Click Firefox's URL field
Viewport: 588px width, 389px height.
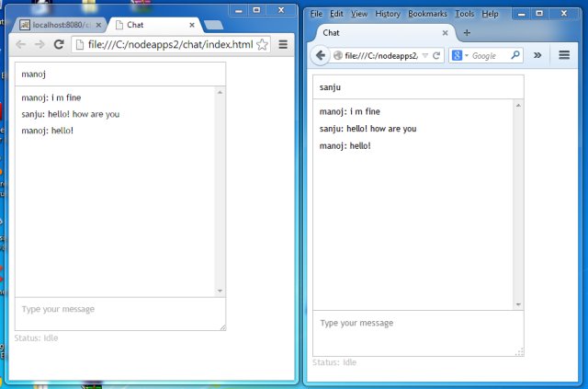[381, 55]
